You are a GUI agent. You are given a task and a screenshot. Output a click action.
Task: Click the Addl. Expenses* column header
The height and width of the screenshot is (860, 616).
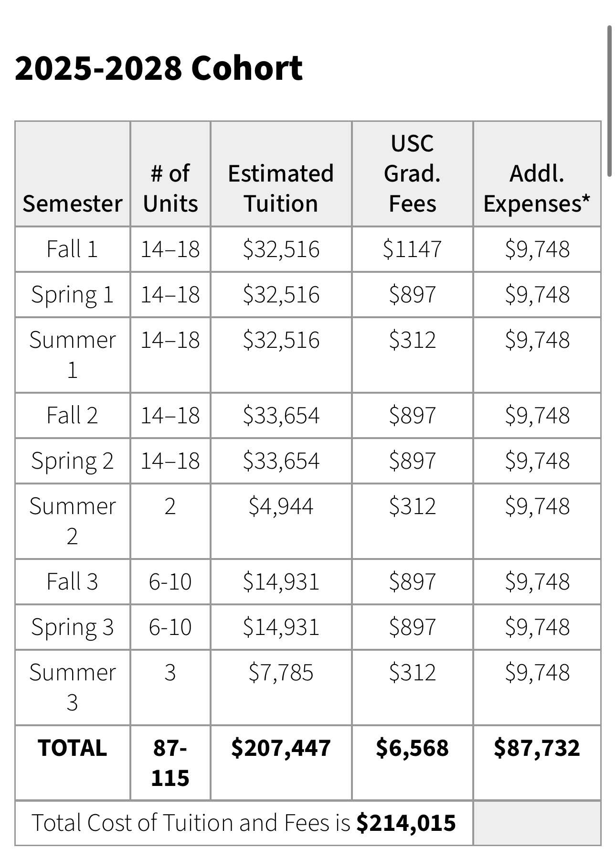[537, 188]
